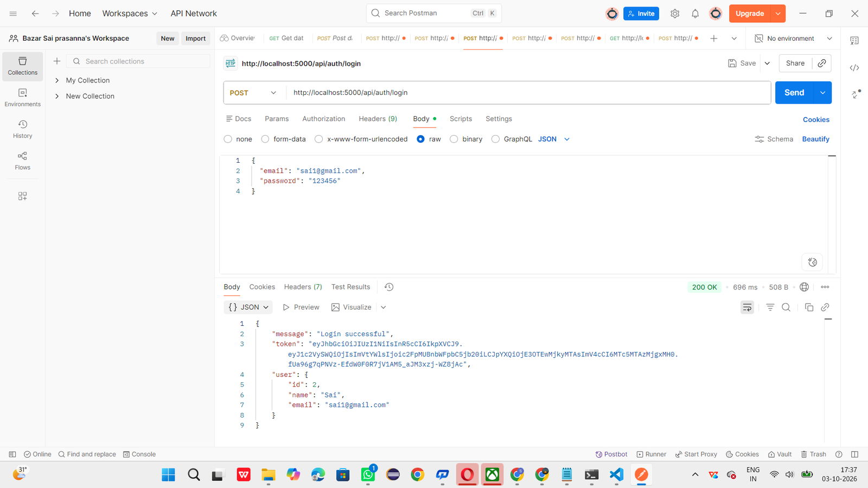Screen dimensions: 868x488
Task: Click the settings gear icon in header
Action: tap(675, 14)
